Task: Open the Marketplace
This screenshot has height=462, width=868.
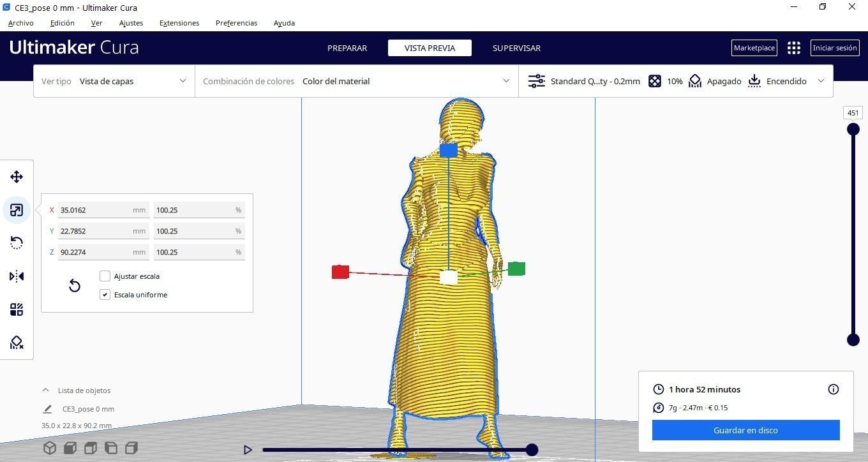Action: 754,48
